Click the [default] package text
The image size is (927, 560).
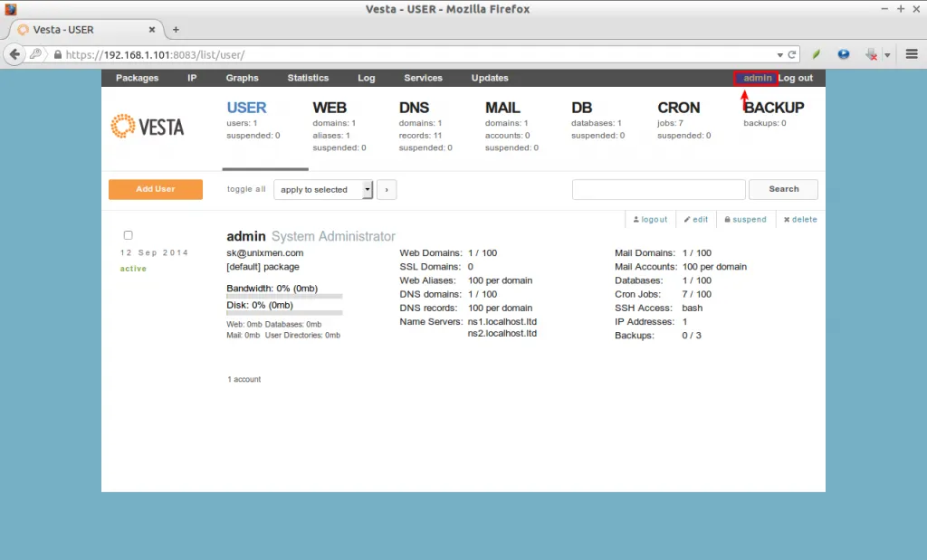click(263, 266)
